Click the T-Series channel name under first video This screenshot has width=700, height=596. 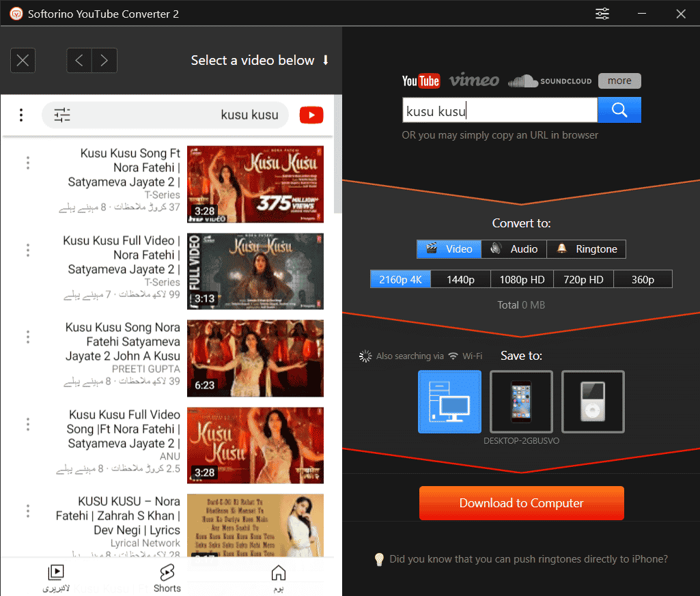162,195
